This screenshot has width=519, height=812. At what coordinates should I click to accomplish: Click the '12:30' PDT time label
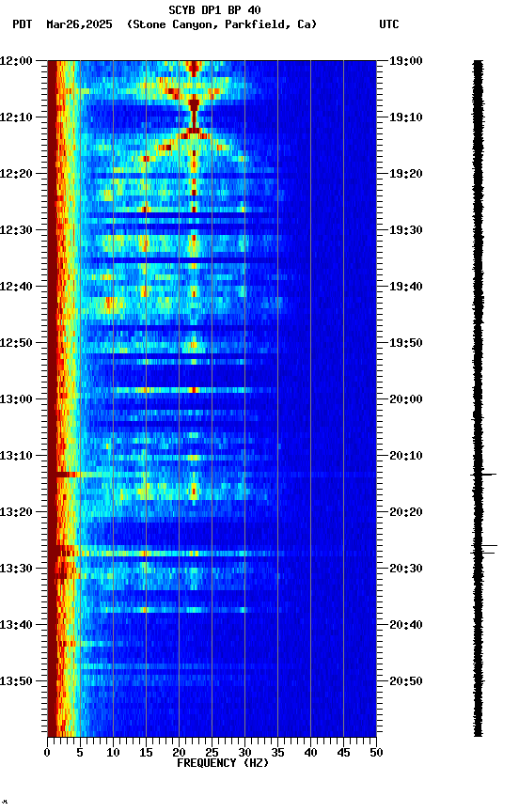[x=16, y=230]
